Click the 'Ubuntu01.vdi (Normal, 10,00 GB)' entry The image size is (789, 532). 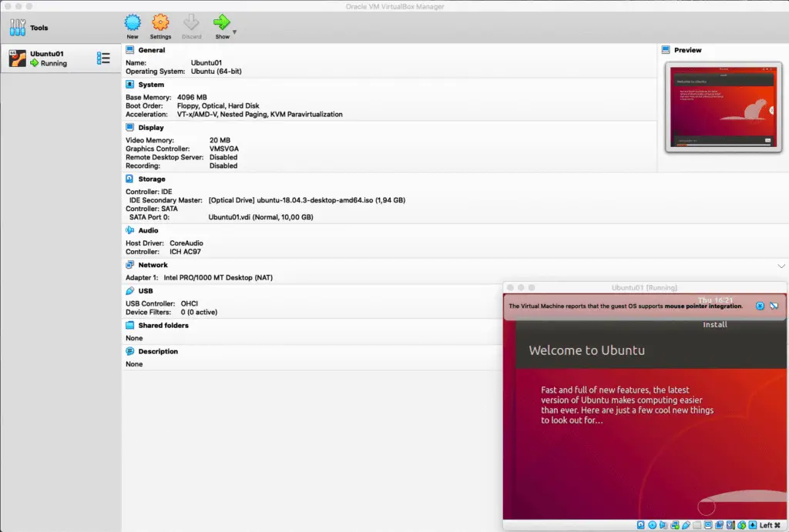pyautogui.click(x=260, y=217)
